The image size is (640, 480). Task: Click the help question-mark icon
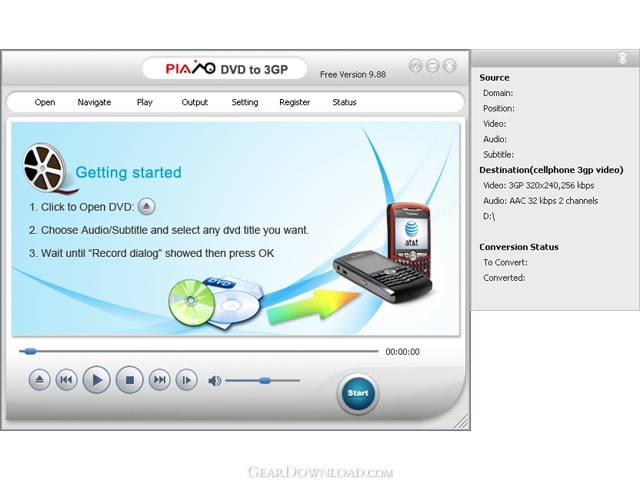click(416, 66)
